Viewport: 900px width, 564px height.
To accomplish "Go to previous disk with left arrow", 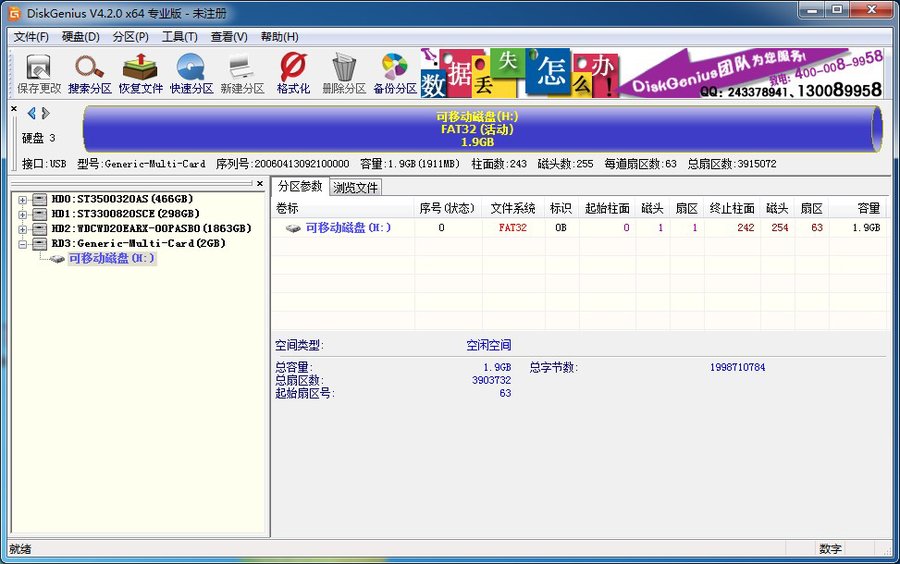I will (x=31, y=113).
